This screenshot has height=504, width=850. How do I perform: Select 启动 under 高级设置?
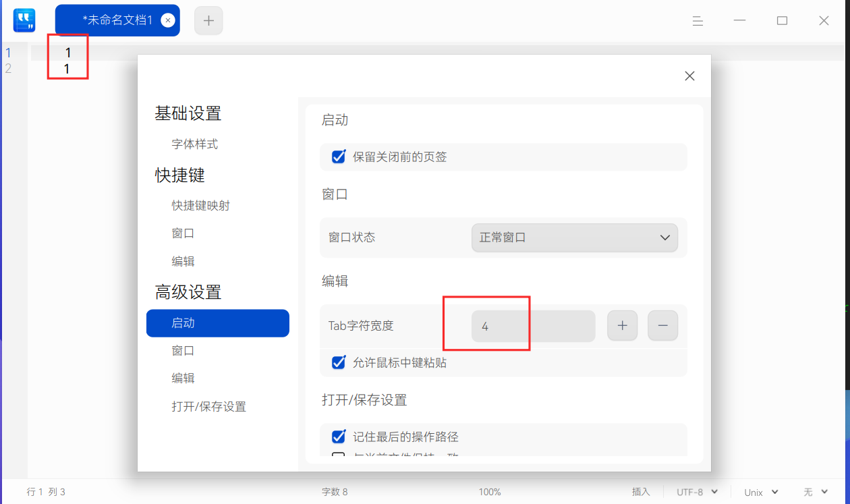(x=218, y=323)
